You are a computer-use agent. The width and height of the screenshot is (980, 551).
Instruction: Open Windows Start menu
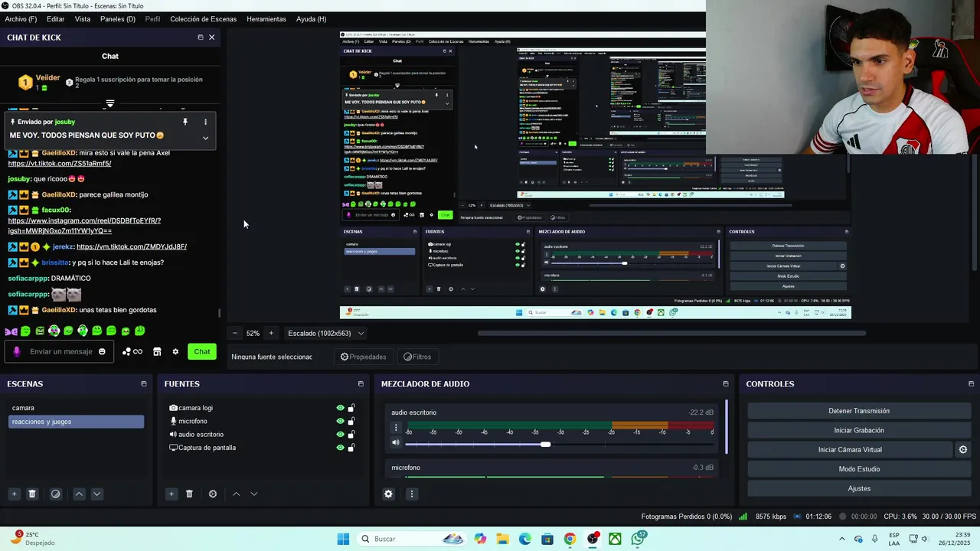[343, 539]
